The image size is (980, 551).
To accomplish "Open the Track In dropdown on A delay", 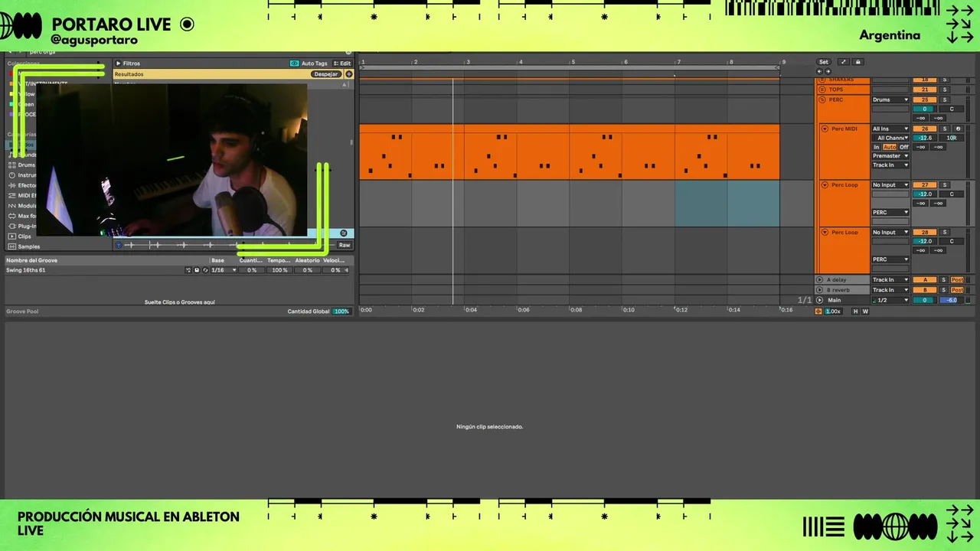I will click(890, 280).
